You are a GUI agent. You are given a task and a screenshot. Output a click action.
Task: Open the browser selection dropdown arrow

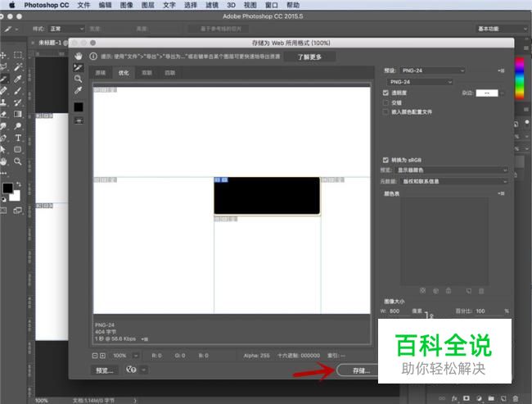pos(144,370)
